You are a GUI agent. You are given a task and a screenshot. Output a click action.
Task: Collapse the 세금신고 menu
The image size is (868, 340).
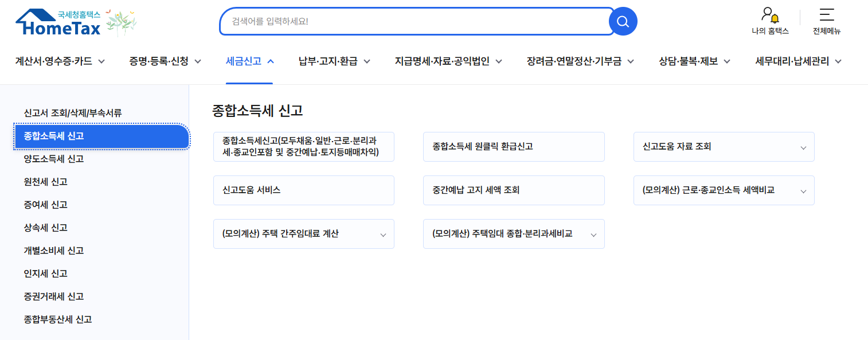coord(250,61)
